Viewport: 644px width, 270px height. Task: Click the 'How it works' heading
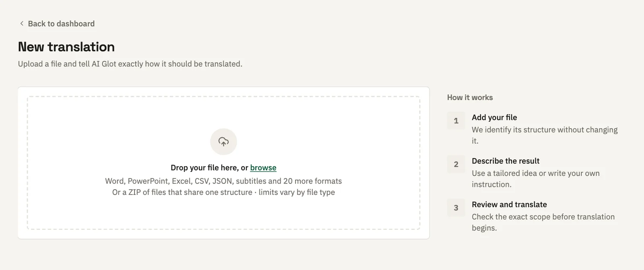[470, 97]
